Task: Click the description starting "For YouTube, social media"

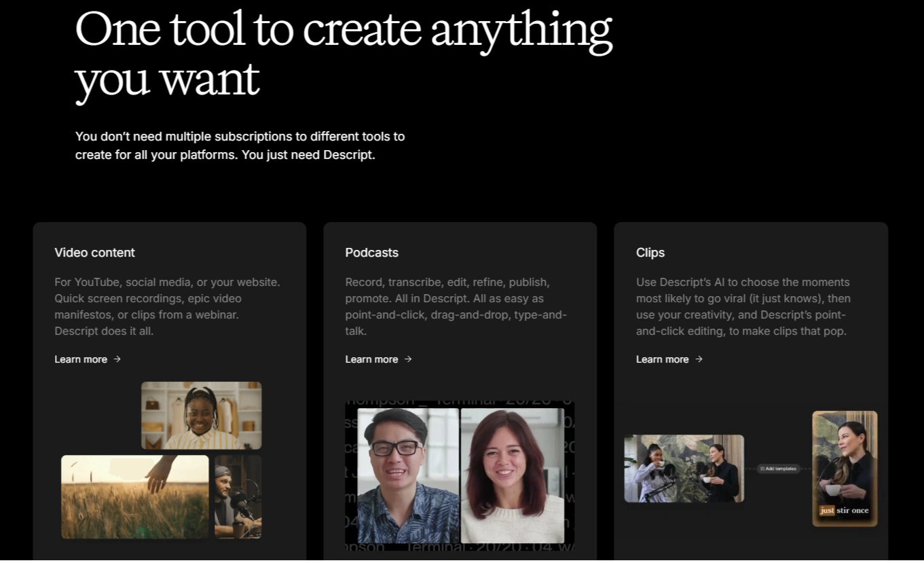Action: [x=167, y=306]
